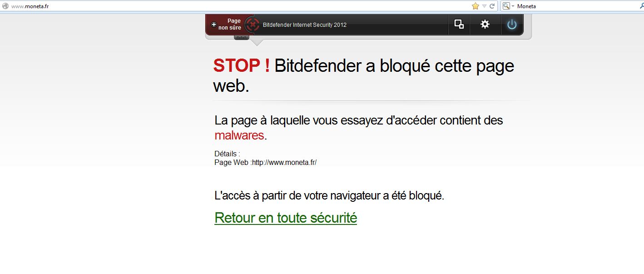644x274 pixels.
Task: Click the 'Page non sûre' status label
Action: pos(230,25)
